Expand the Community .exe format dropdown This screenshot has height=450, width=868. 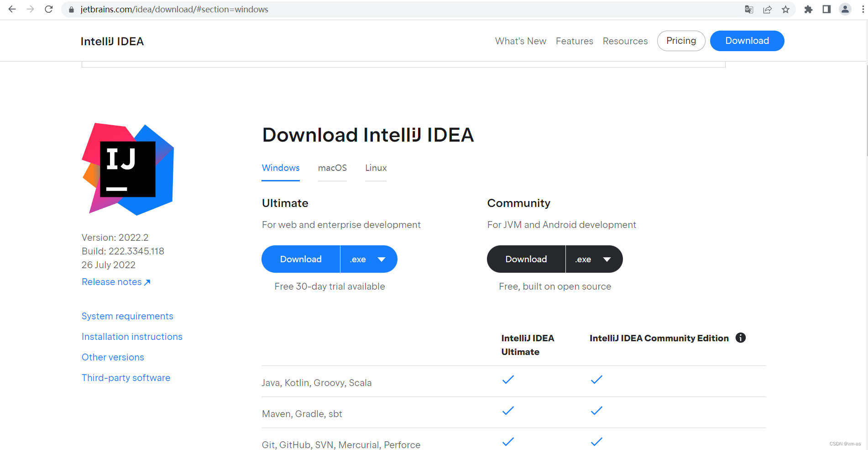click(594, 259)
